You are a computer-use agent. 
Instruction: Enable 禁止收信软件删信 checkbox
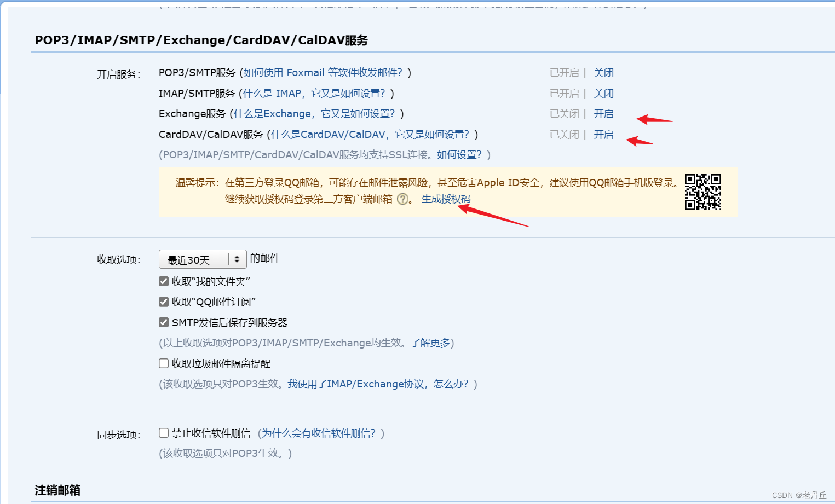tap(164, 433)
